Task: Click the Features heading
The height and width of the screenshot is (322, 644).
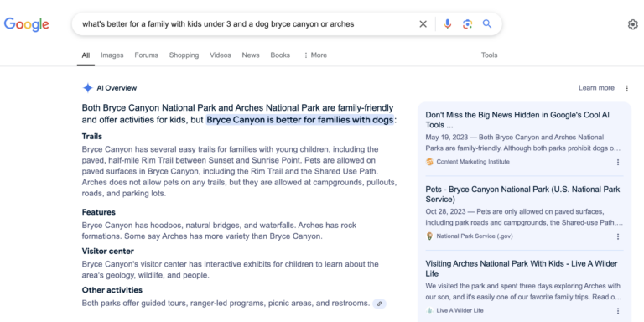Action: [99, 212]
